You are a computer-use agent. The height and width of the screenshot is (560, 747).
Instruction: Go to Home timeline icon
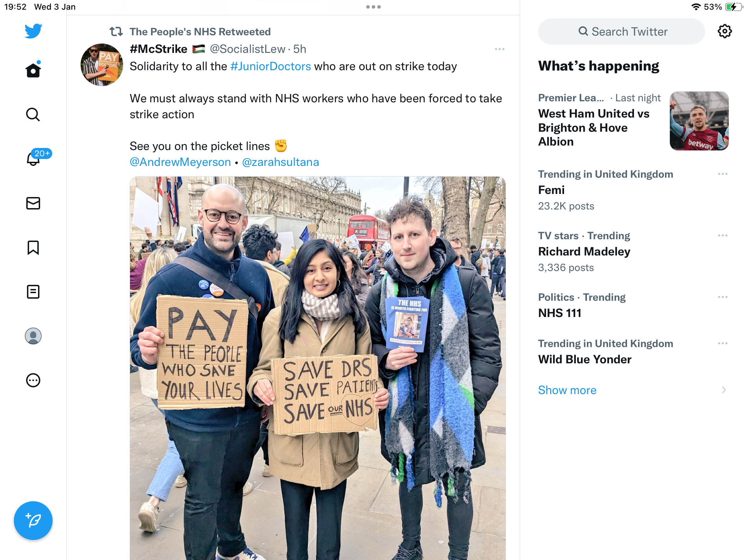pyautogui.click(x=33, y=69)
